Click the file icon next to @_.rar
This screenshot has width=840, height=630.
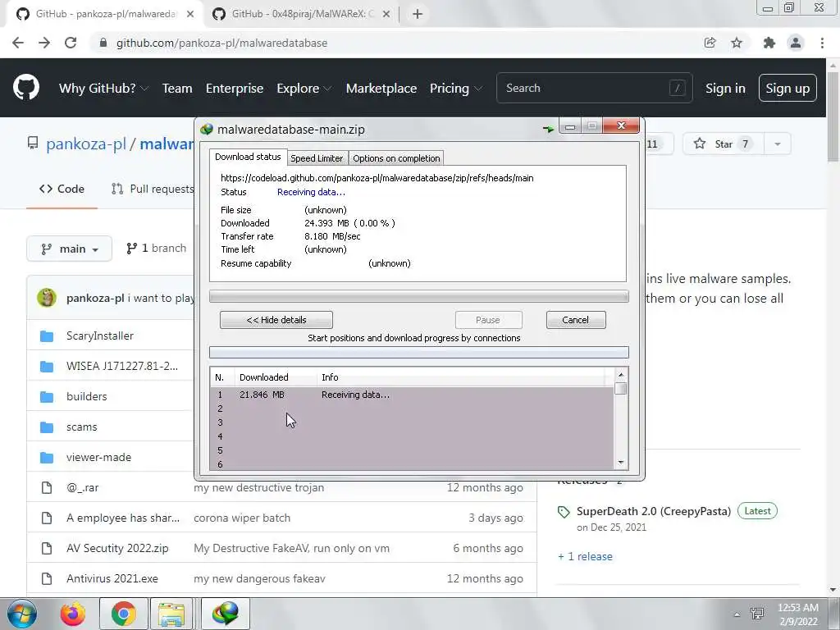[47, 487]
